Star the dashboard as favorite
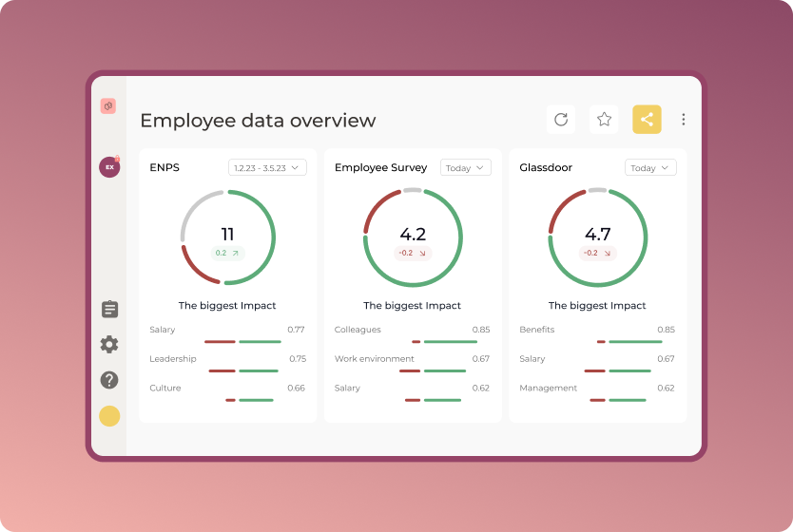The height and width of the screenshot is (532, 793). coord(604,120)
